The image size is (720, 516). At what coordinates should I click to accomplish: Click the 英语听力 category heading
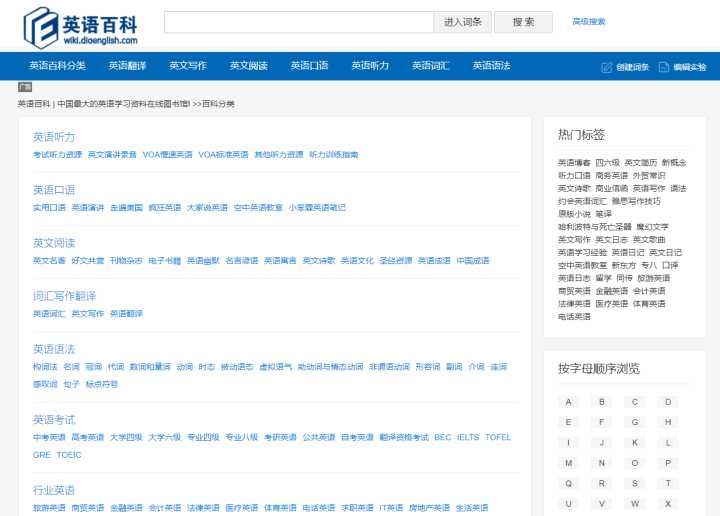[x=54, y=137]
